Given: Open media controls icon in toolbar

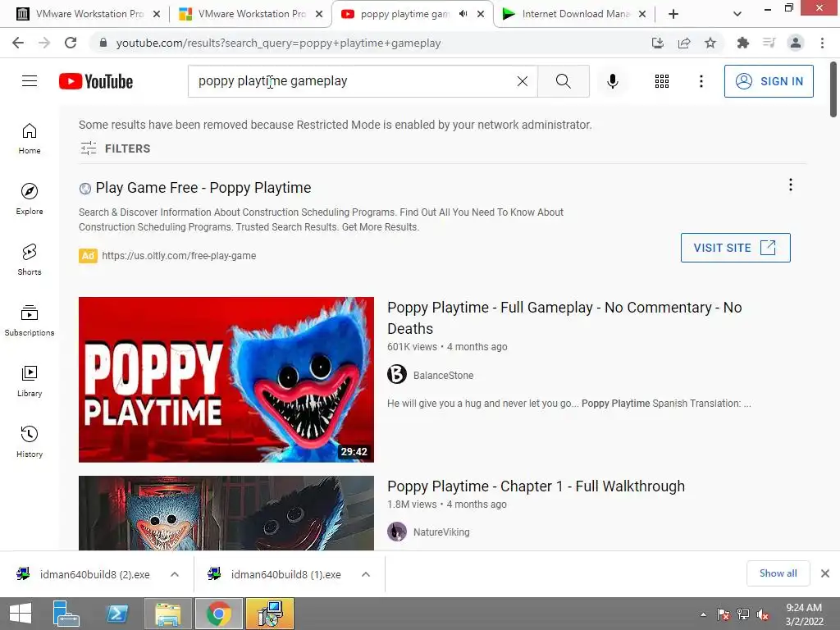Looking at the screenshot, I should [769, 43].
